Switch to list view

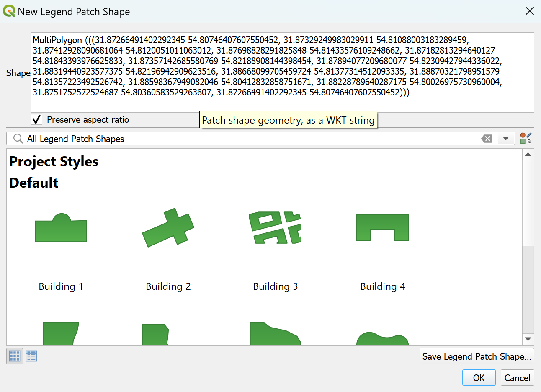(31, 356)
